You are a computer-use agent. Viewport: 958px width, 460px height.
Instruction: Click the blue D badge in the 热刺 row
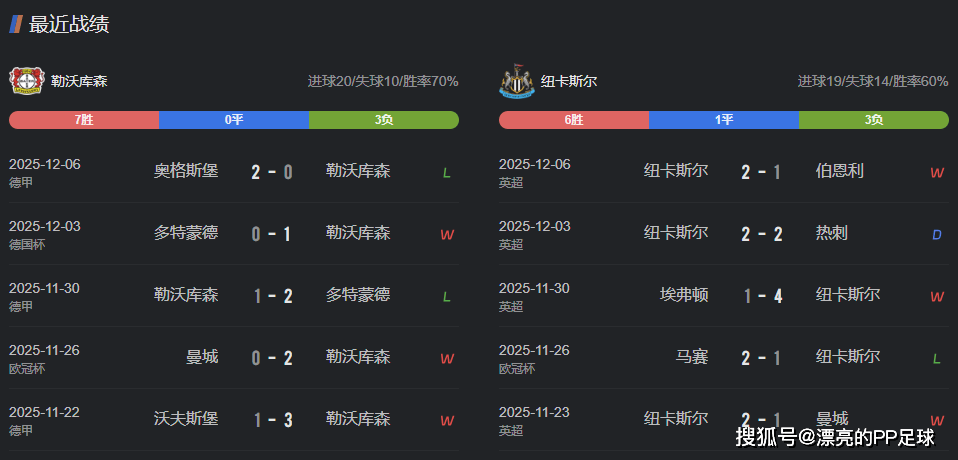click(937, 235)
